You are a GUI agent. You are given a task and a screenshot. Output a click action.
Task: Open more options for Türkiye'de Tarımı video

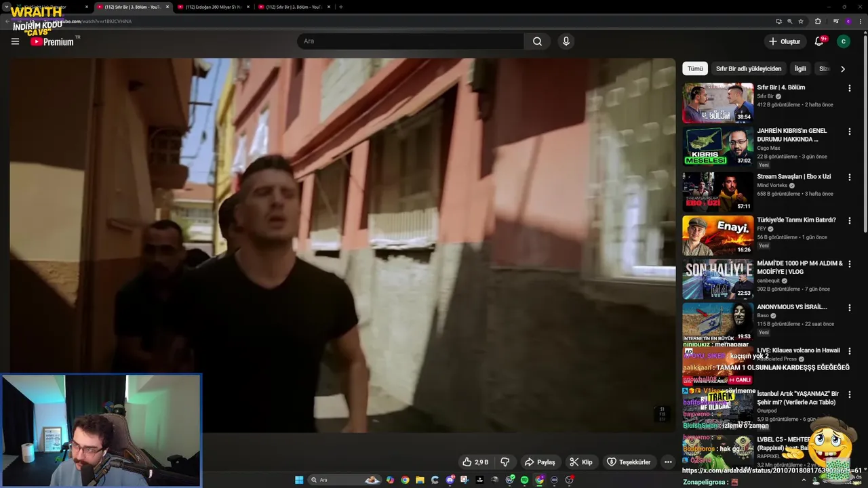(x=850, y=221)
